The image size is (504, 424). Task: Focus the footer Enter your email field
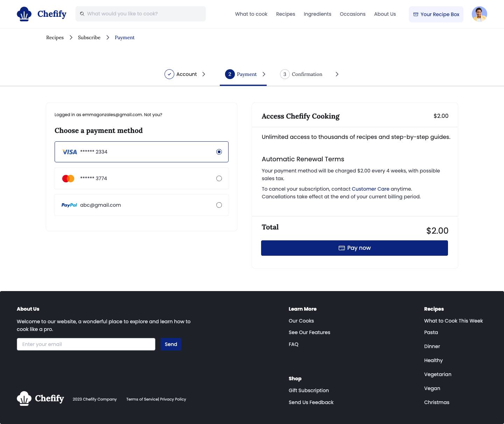tap(86, 344)
